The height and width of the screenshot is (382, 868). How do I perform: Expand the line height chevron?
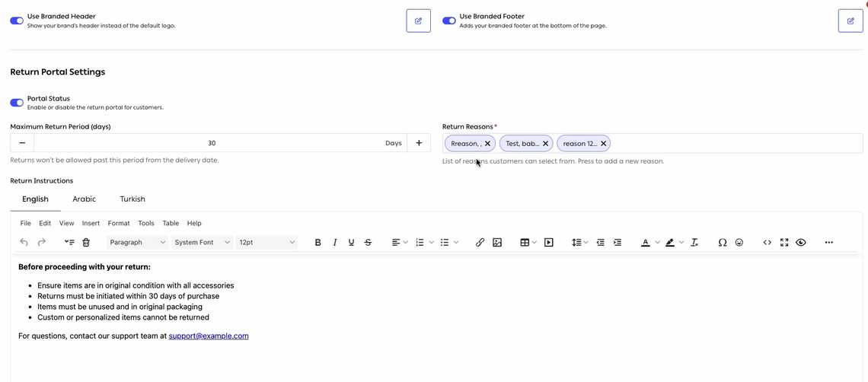click(x=586, y=243)
